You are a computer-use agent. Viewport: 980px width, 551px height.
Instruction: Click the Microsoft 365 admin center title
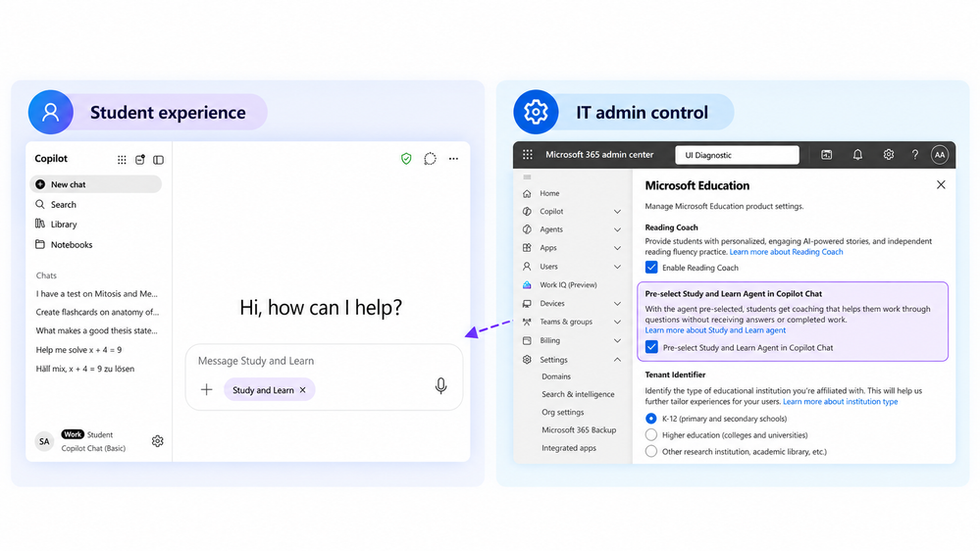599,154
